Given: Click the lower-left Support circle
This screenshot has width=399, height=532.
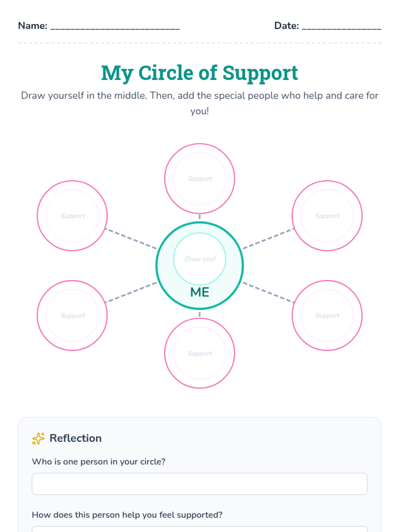Looking at the screenshot, I should [72, 316].
